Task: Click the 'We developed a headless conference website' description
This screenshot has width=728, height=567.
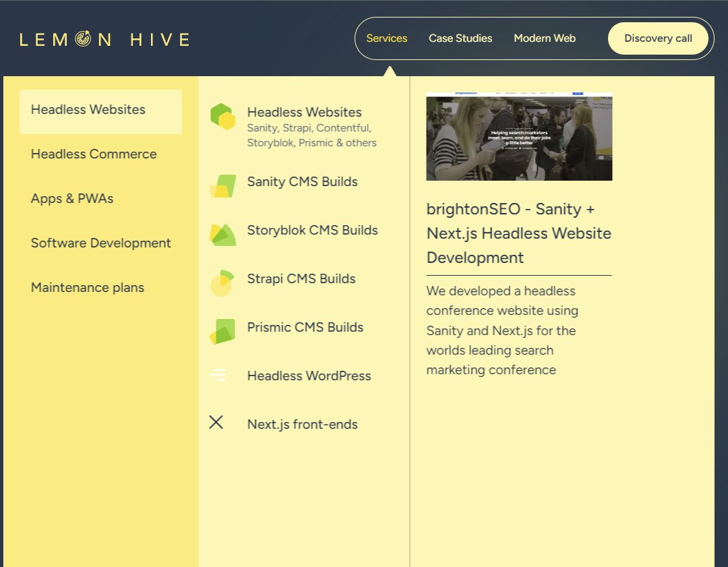Action: [502, 330]
